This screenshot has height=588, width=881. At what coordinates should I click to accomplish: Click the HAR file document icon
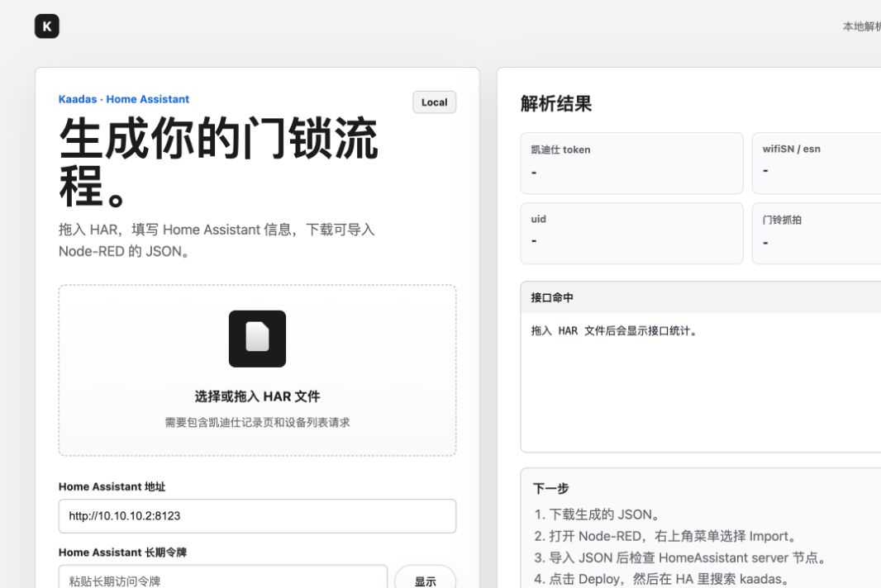pos(257,339)
